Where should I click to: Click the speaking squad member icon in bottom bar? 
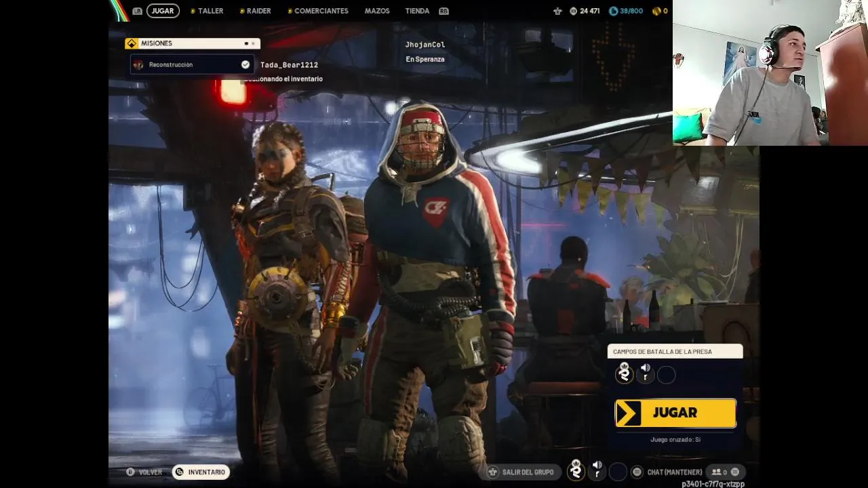(x=597, y=470)
